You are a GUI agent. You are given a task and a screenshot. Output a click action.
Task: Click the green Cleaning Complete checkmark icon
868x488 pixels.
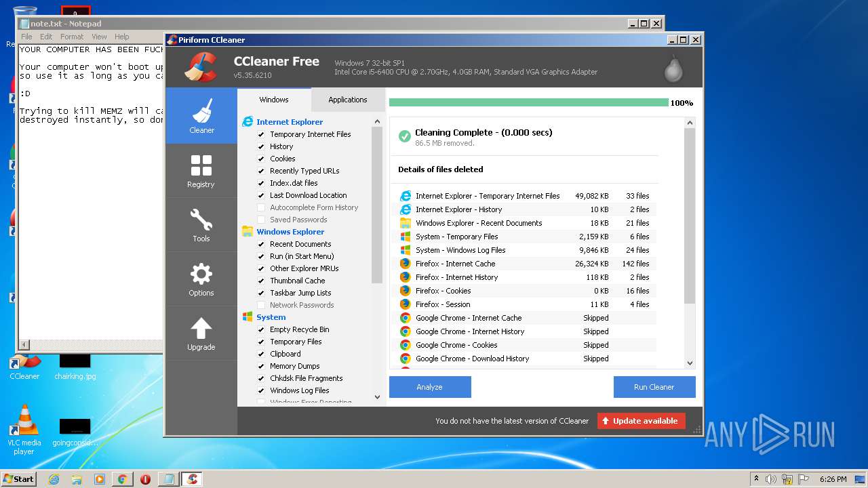[405, 136]
